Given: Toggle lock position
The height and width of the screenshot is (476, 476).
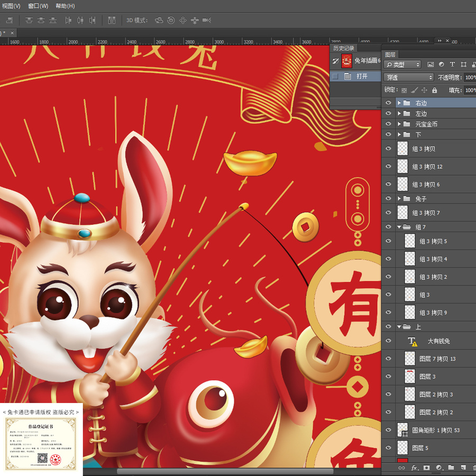Looking at the screenshot, I should click(424, 90).
